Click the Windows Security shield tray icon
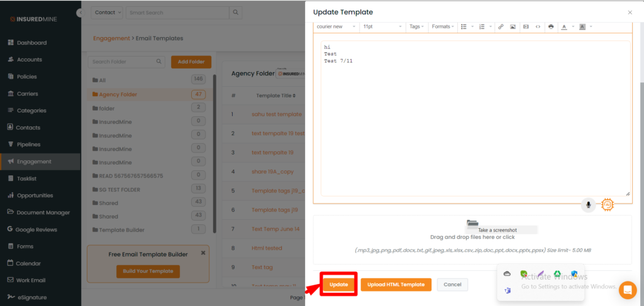This screenshot has height=306, width=644. 574,273
